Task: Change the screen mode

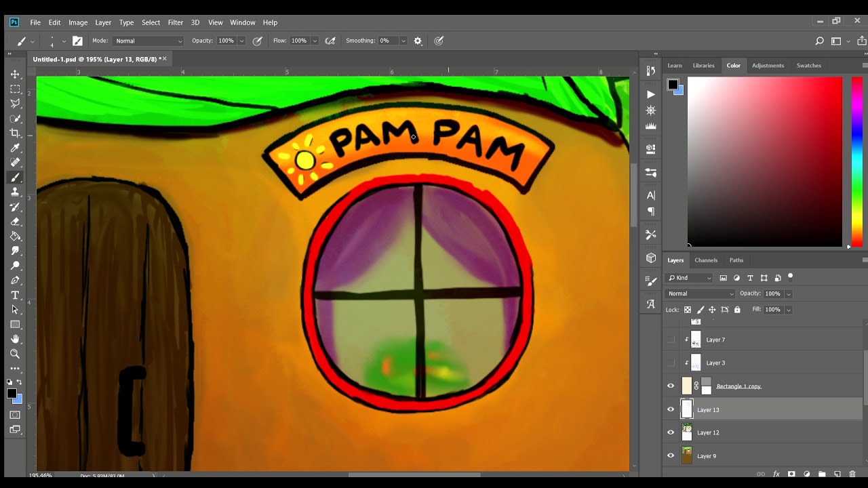Action: [15, 429]
